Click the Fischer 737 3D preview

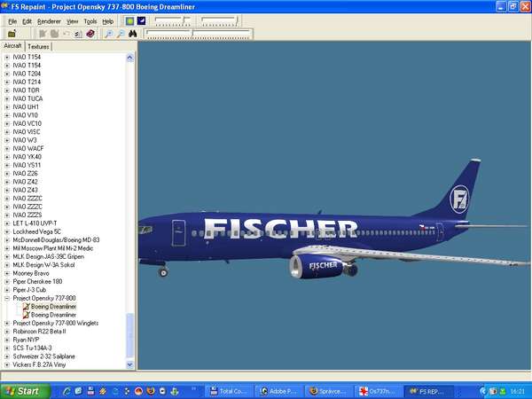(x=334, y=206)
